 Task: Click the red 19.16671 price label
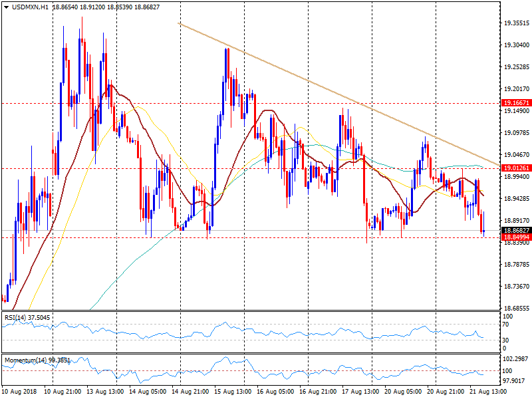click(516, 103)
